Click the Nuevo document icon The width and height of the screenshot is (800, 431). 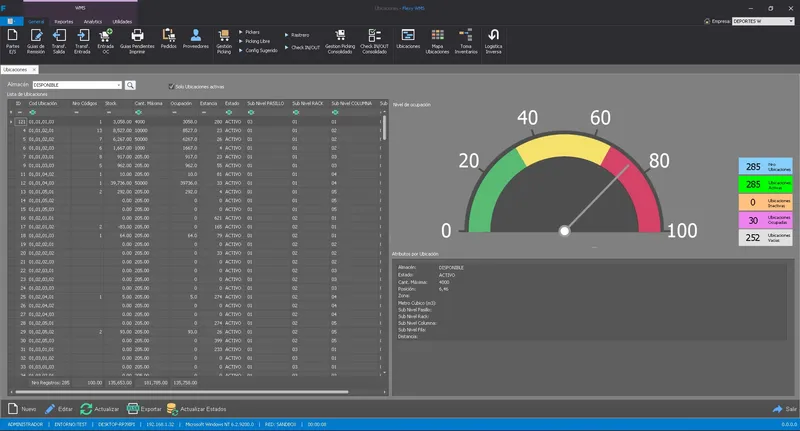13,409
